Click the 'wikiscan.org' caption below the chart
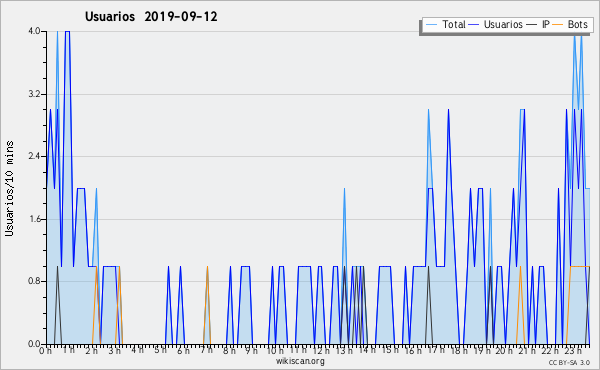This screenshot has height=370, width=600. point(300,361)
